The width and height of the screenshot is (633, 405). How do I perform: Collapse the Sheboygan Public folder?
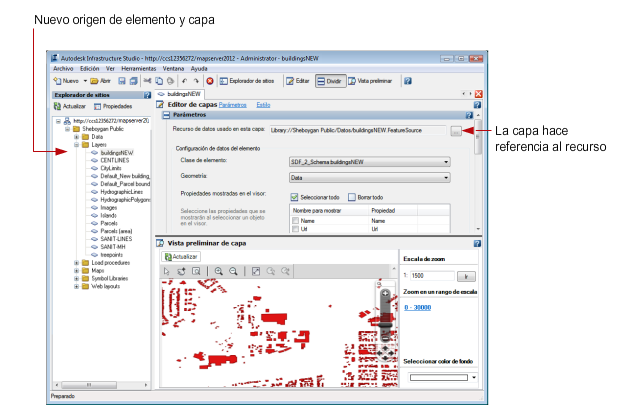pyautogui.click(x=67, y=129)
